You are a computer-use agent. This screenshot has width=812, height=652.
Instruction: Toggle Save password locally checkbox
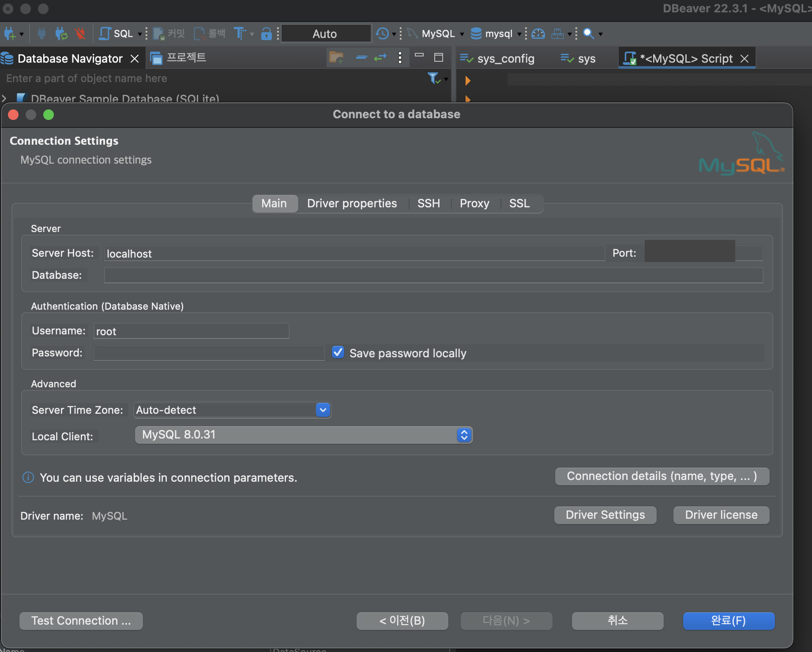(x=338, y=352)
